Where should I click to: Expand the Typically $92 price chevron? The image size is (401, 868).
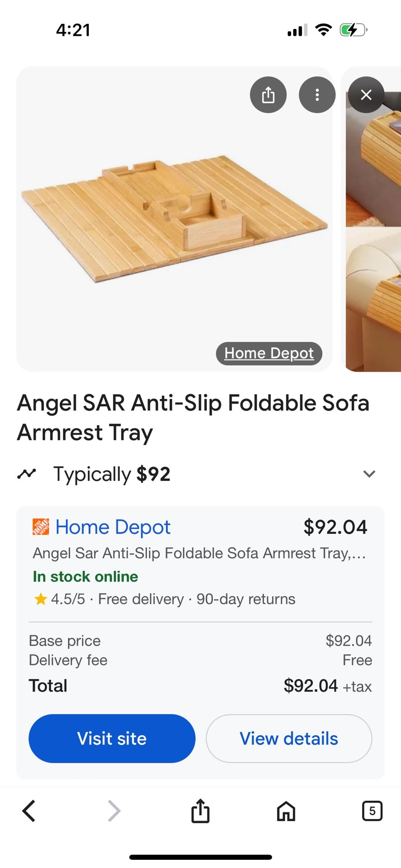pyautogui.click(x=369, y=474)
